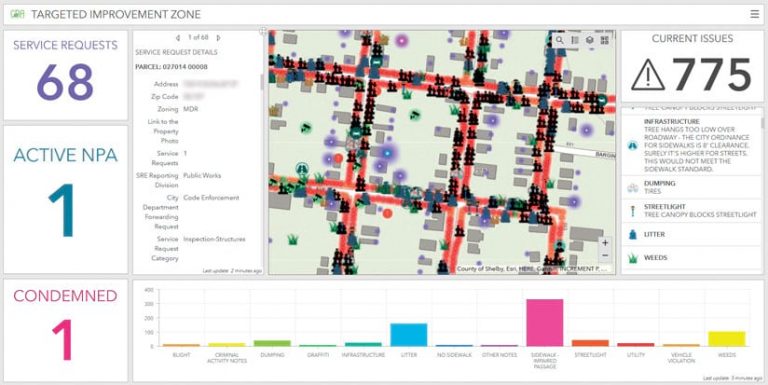Click the Litter bag icon in list
Viewport: 768px width, 385px height.
(x=632, y=235)
